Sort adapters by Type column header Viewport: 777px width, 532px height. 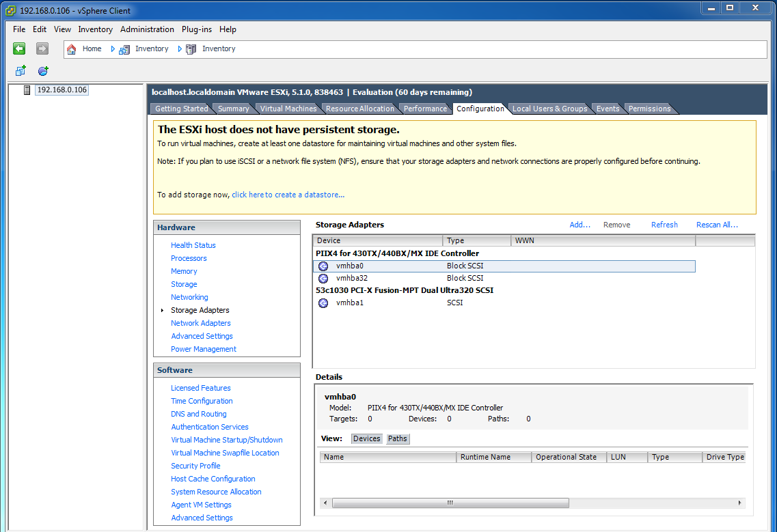[477, 241]
